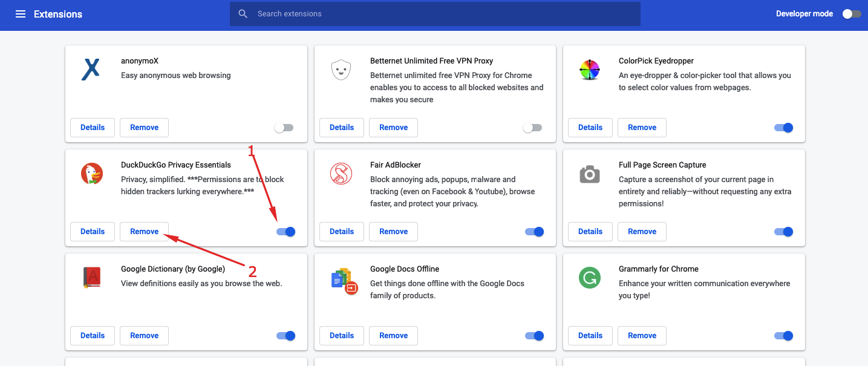Screen dimensions: 868x366
Task: Click the Full Page Screen Capture camera icon
Action: pos(589,173)
